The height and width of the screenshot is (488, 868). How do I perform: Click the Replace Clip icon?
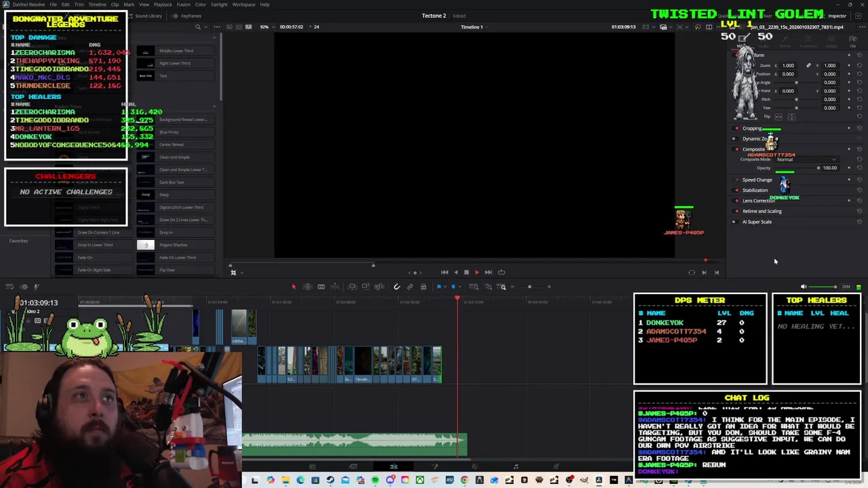(379, 287)
